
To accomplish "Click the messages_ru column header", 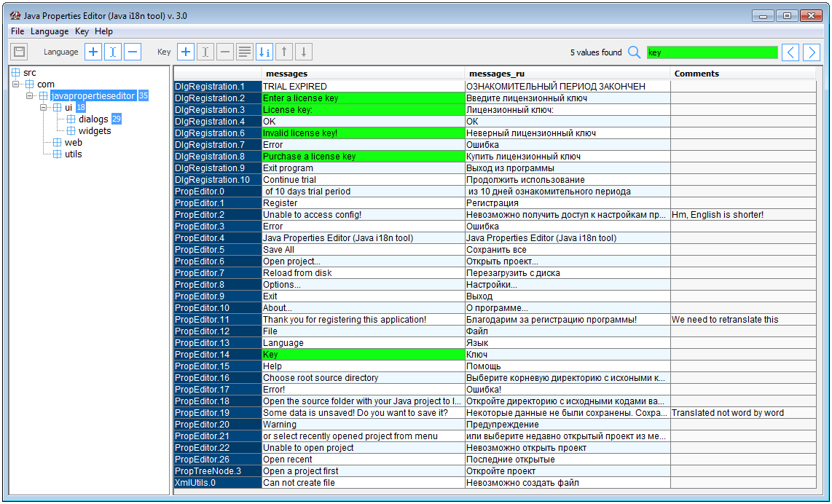I will [568, 74].
